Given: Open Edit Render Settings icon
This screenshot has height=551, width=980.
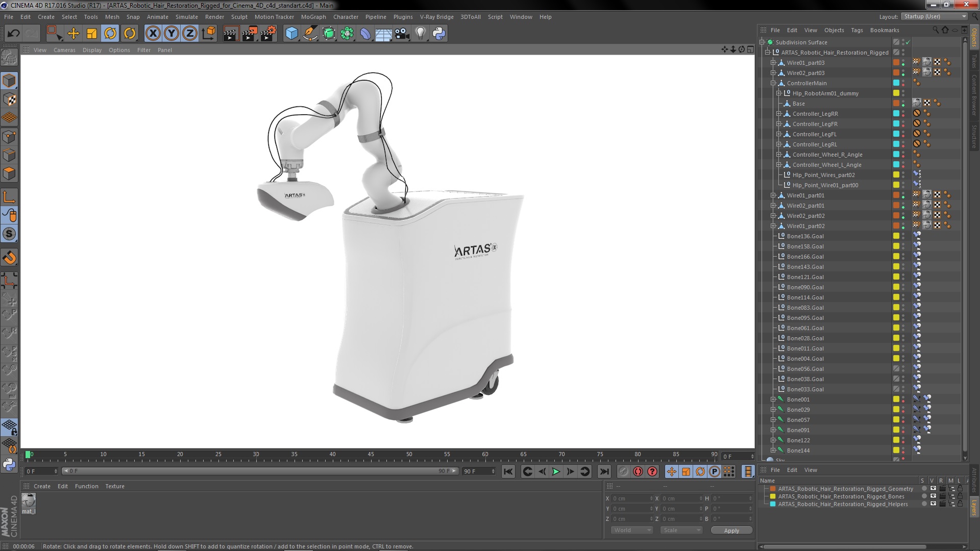Looking at the screenshot, I should [268, 34].
